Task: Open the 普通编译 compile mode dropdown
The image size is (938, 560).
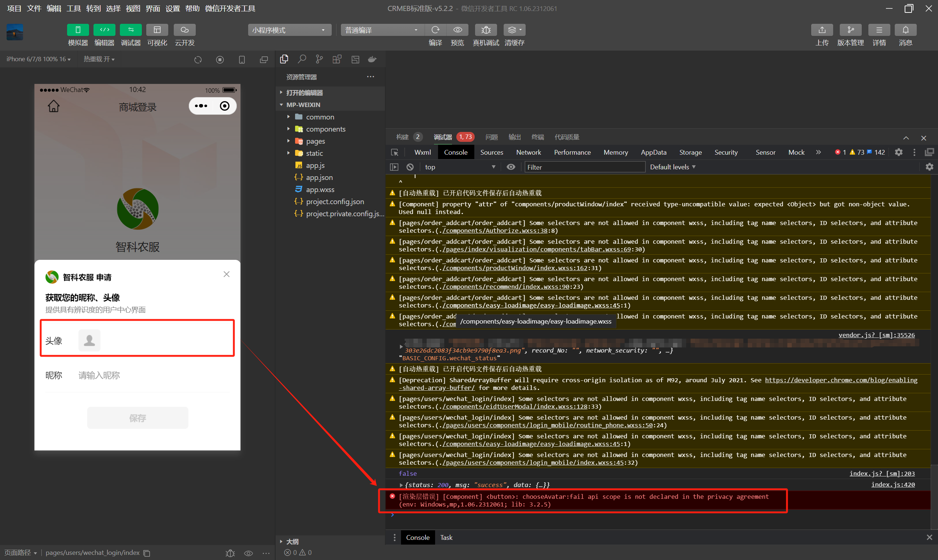Action: pos(383,30)
